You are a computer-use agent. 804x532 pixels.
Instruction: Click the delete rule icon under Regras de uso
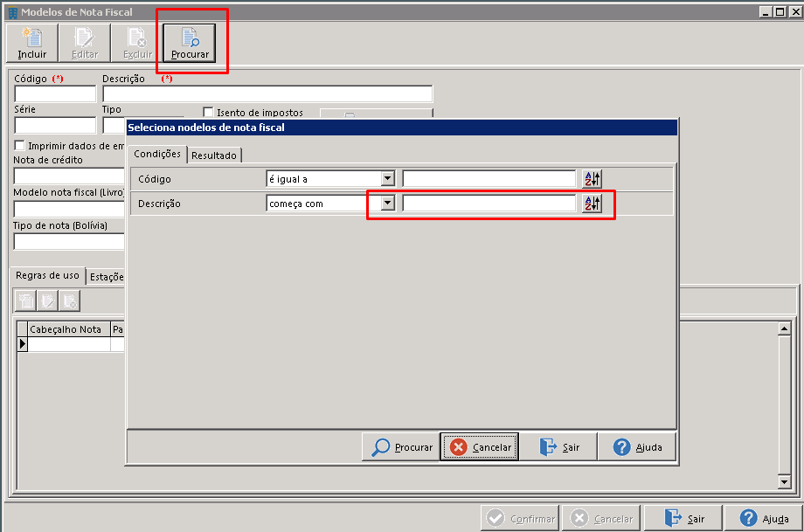[x=69, y=301]
